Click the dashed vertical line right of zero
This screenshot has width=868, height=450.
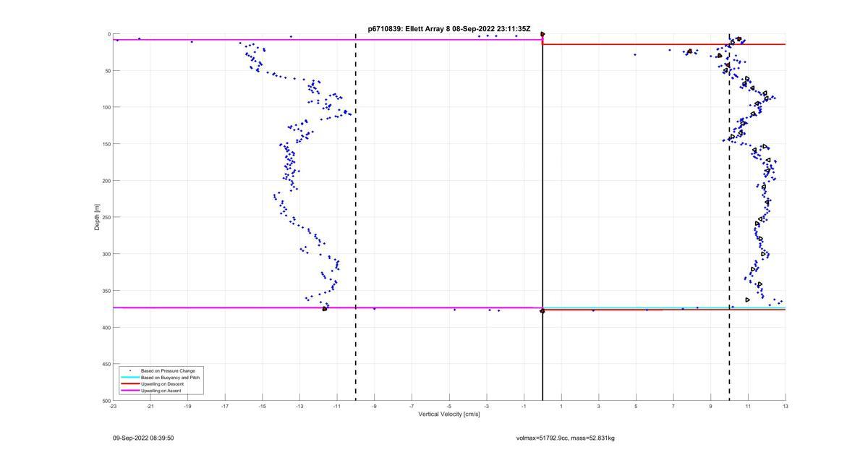point(729,217)
